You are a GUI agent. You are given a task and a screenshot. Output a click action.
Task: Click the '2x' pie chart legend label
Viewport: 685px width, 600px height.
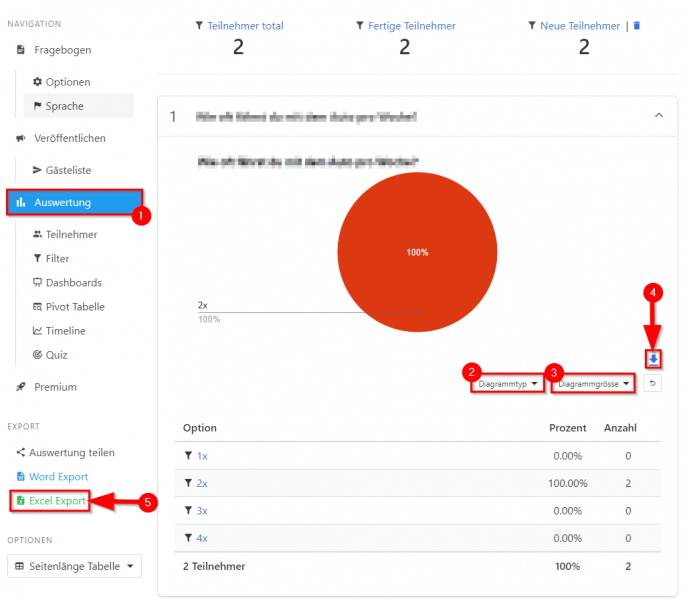203,305
